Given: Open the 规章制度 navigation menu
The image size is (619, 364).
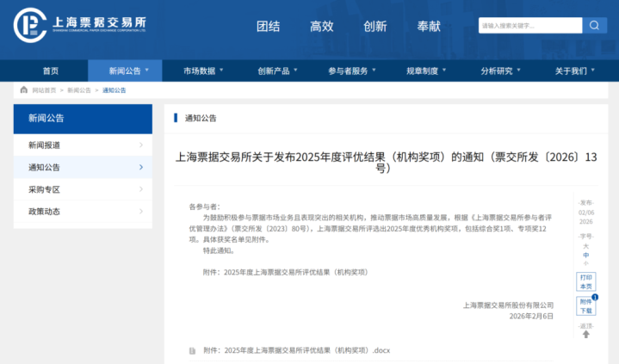Looking at the screenshot, I should (x=422, y=71).
